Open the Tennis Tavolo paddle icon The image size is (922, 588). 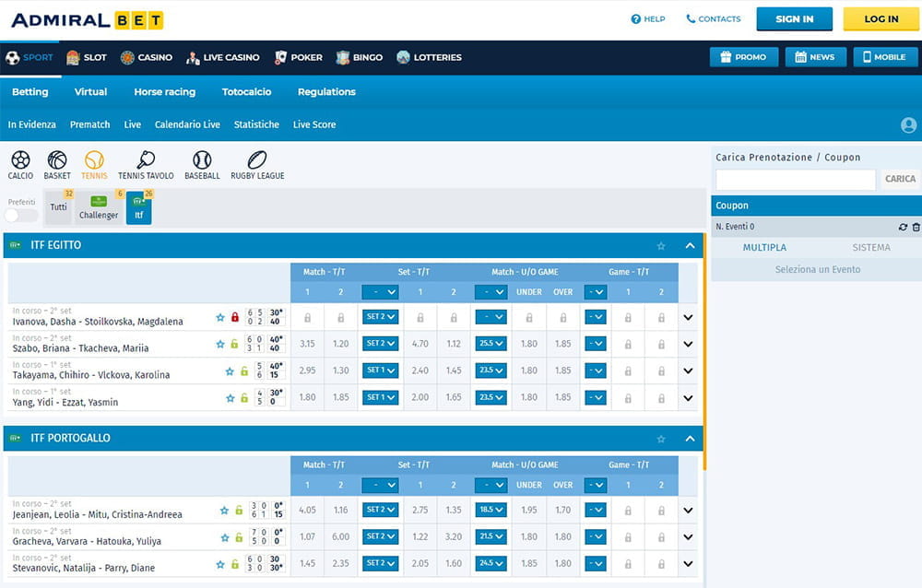(x=146, y=161)
